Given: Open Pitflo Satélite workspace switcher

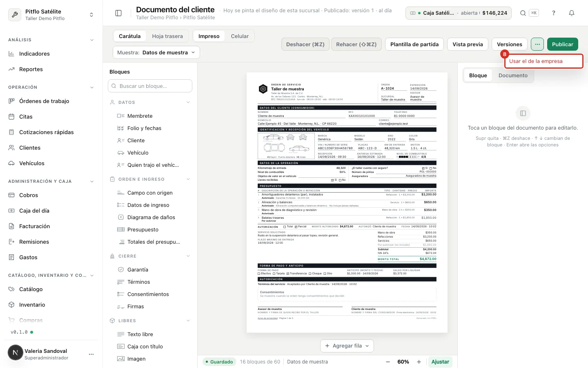Looking at the screenshot, I should [x=51, y=15].
